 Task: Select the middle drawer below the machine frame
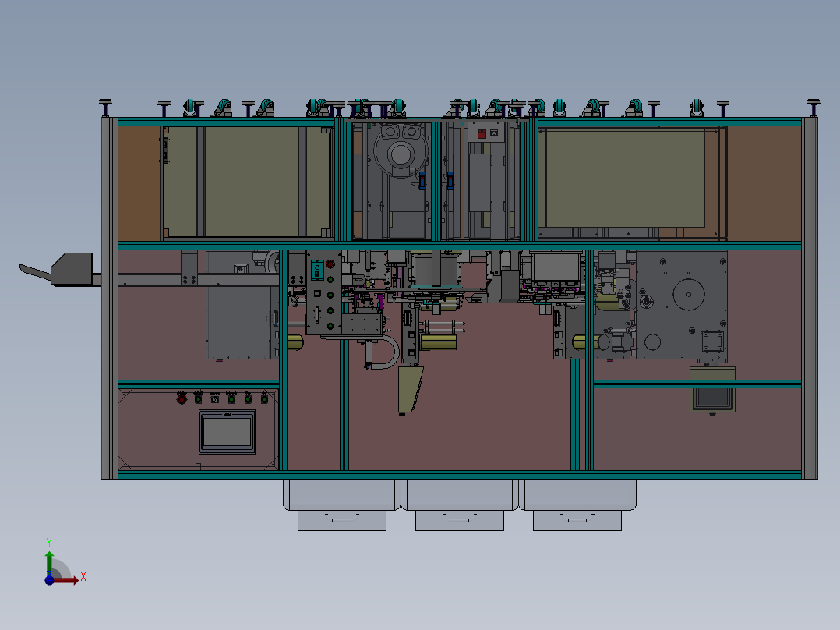[x=460, y=504]
